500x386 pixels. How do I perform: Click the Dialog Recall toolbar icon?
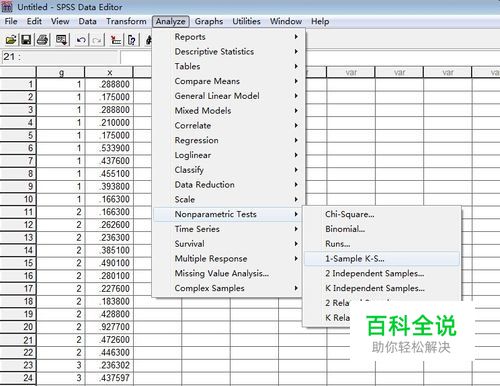(62, 40)
